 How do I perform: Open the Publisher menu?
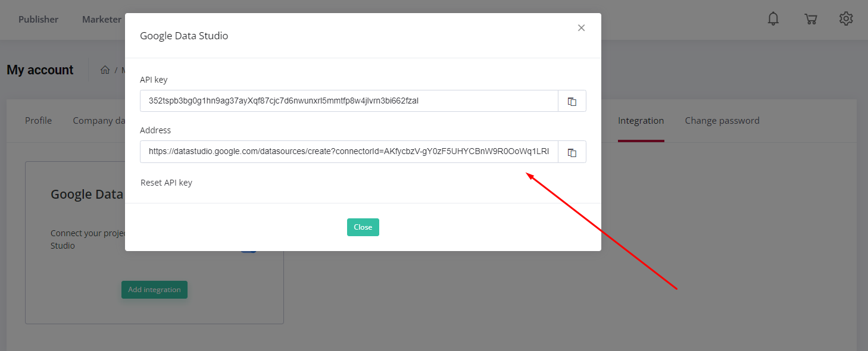[x=38, y=20]
